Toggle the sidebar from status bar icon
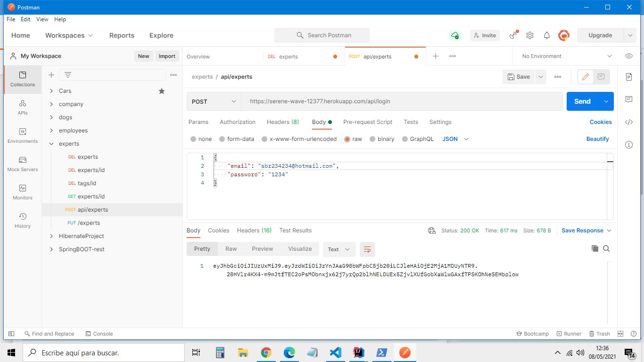Screen dimensions: 644x362 [x=11, y=334]
